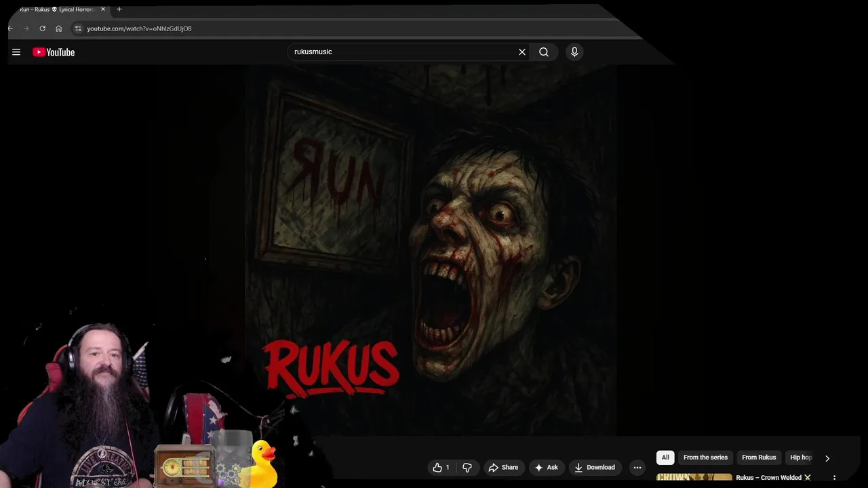Like the video with thumbs up
Screen dimensions: 868x488
[x=441, y=467]
